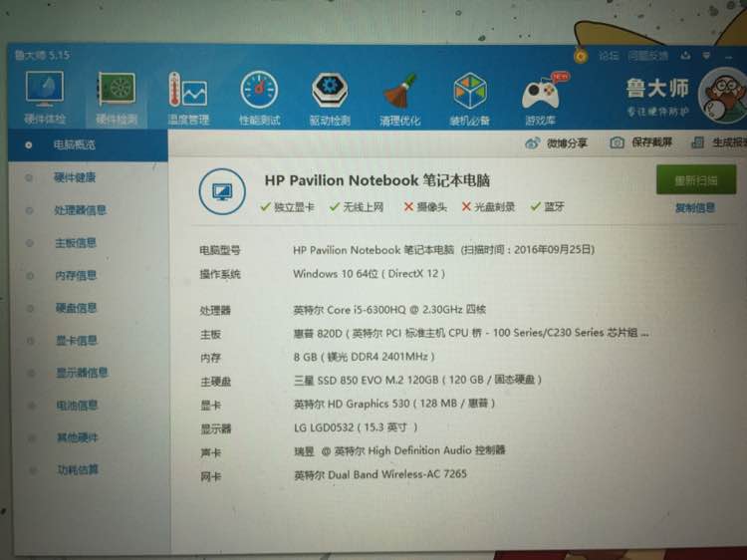Click 独立显卡 check indicator

(x=287, y=206)
